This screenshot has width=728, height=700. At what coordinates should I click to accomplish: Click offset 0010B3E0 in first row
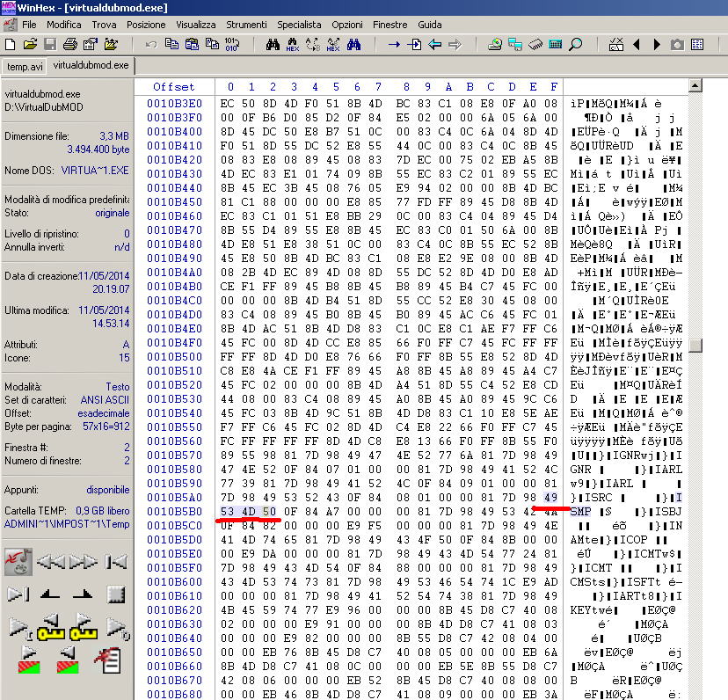pos(175,104)
